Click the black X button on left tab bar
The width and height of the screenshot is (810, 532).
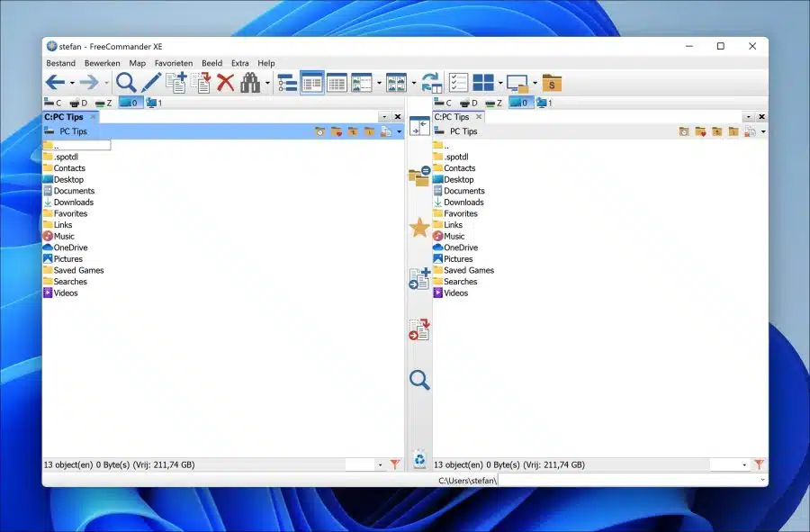coord(398,117)
